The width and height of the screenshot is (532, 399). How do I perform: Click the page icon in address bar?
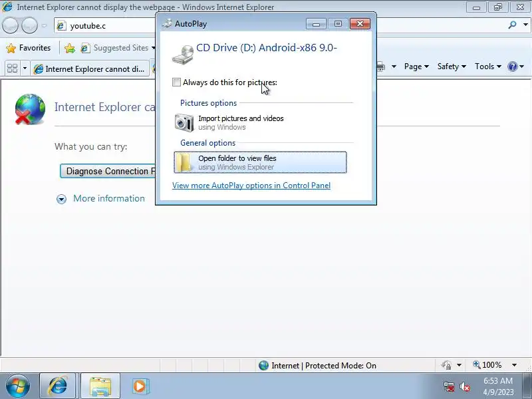pyautogui.click(x=61, y=26)
